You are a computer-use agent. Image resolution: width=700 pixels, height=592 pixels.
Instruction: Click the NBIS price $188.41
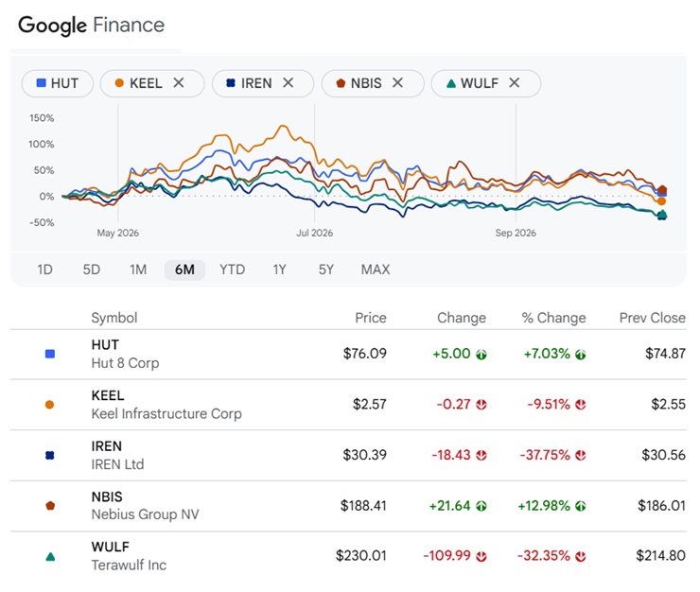click(x=363, y=505)
